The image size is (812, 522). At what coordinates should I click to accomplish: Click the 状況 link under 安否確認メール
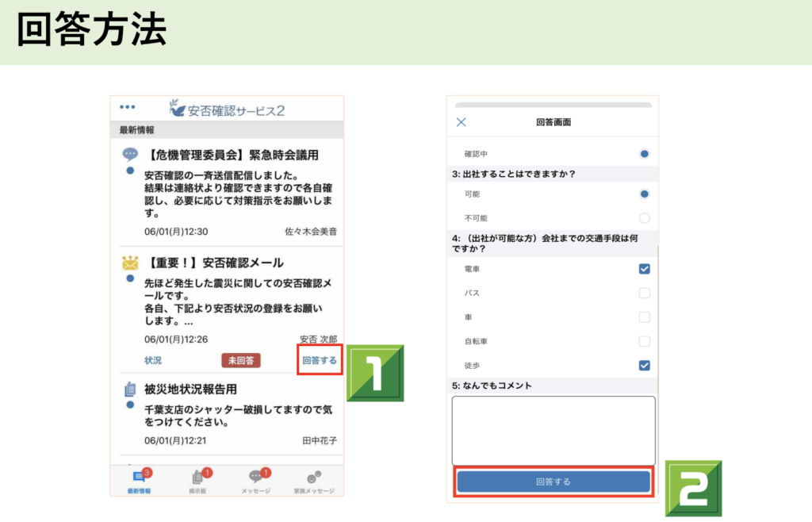point(153,360)
